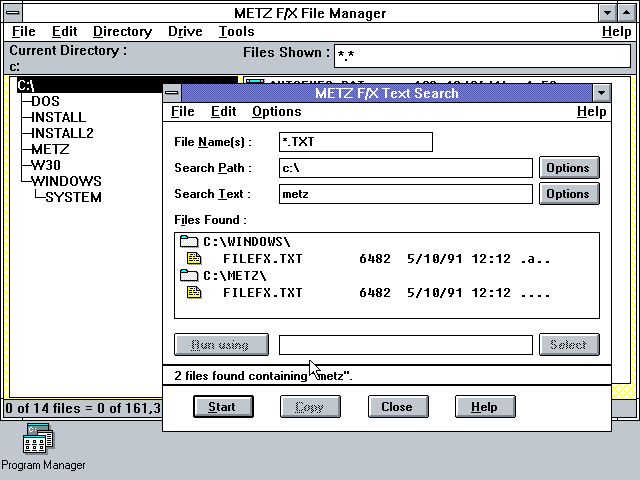The image size is (640, 480).
Task: Open the Text Search system menu box
Action: 172,93
